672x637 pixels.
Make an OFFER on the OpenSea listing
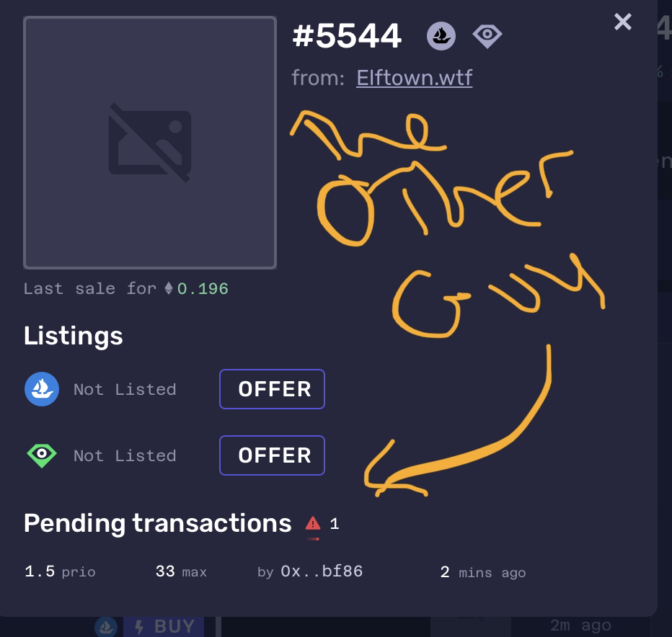[x=272, y=389]
